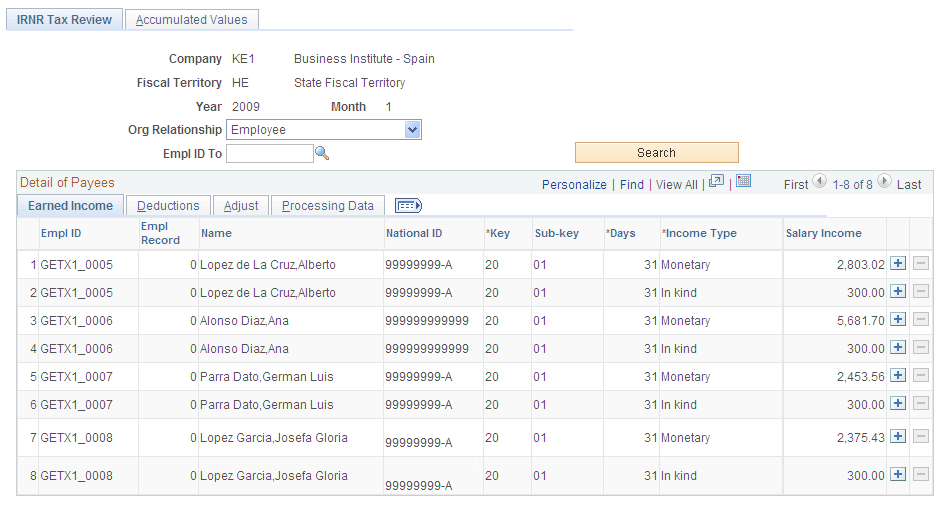Go to next rows arrow icon
This screenshot has height=505, width=944.
coord(884,181)
